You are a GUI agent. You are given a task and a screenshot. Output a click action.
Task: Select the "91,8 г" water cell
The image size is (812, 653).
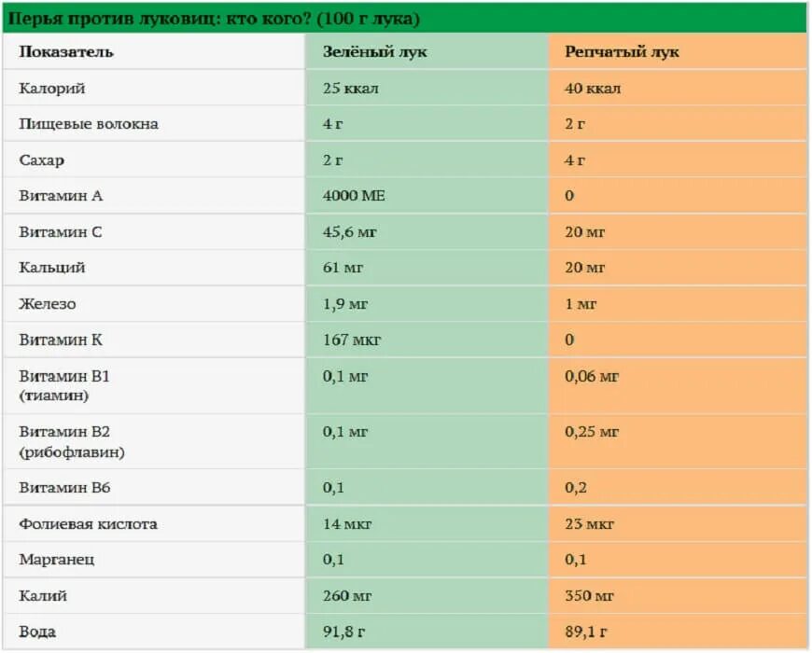(x=343, y=632)
